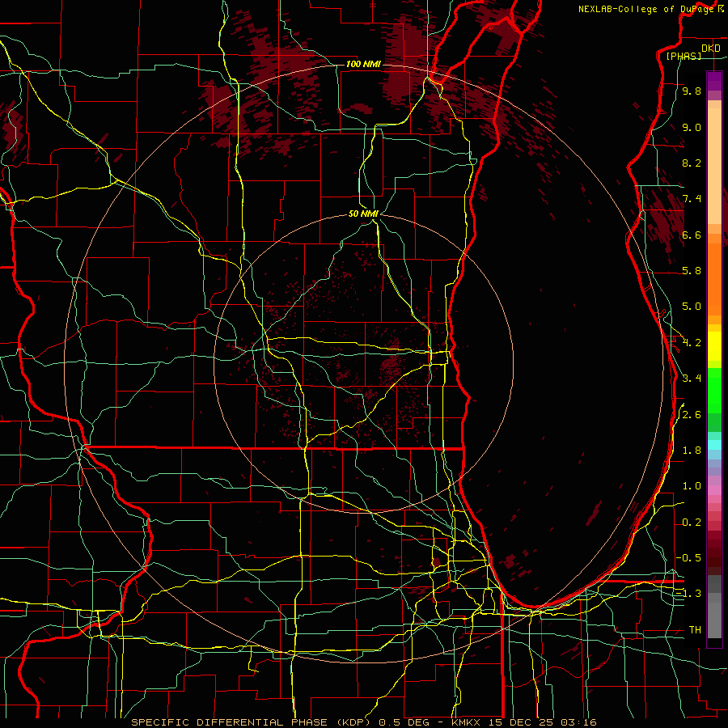The width and height of the screenshot is (728, 728).
Task: Click the "50 NMI" range ring label
Action: 363,214
